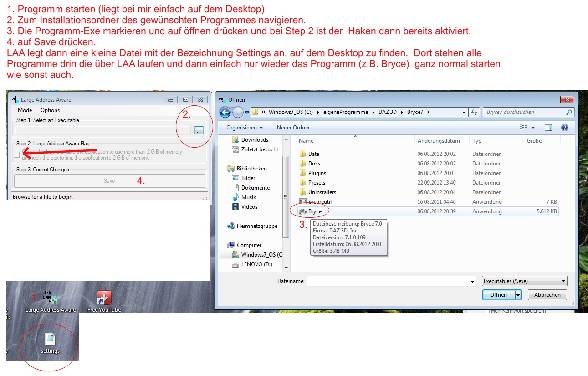Click the navigation pane scrollbar down arrow

click(286, 268)
